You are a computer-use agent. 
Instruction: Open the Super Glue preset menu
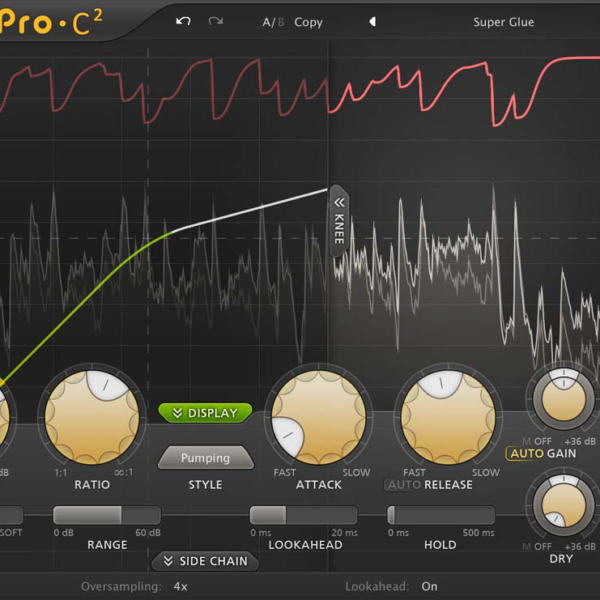pos(504,22)
